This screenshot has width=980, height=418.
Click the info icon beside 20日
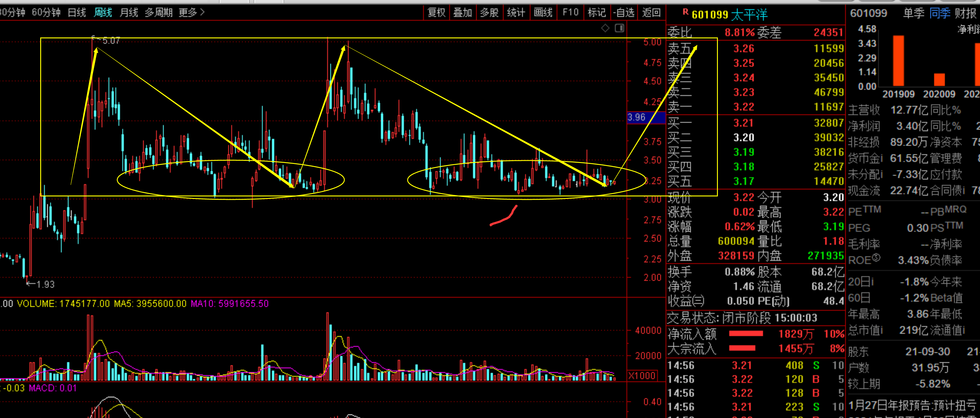(x=872, y=282)
